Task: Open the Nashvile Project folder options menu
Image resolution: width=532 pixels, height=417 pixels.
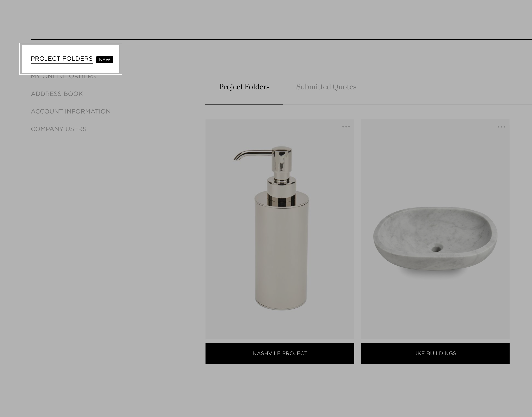Action: click(346, 127)
